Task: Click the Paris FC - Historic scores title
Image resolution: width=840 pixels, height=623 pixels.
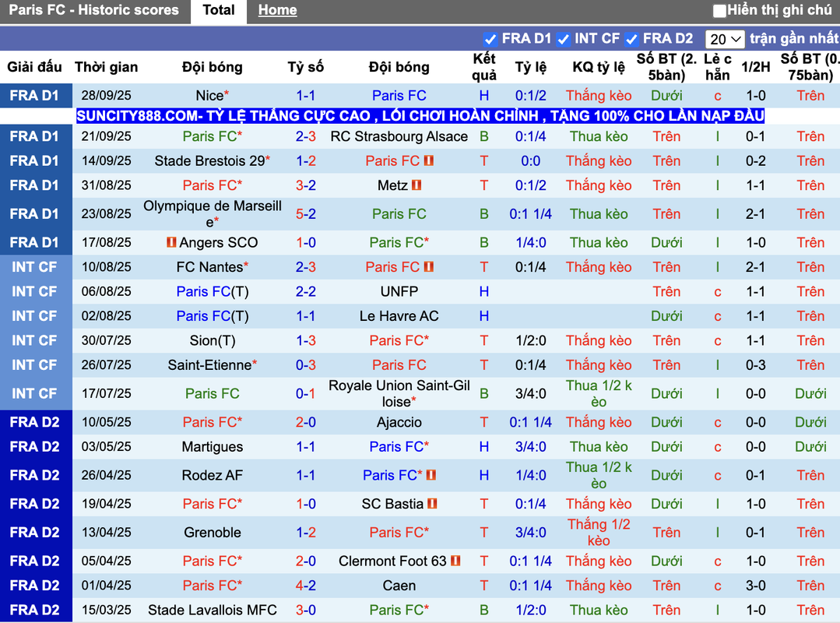Action: click(x=93, y=10)
